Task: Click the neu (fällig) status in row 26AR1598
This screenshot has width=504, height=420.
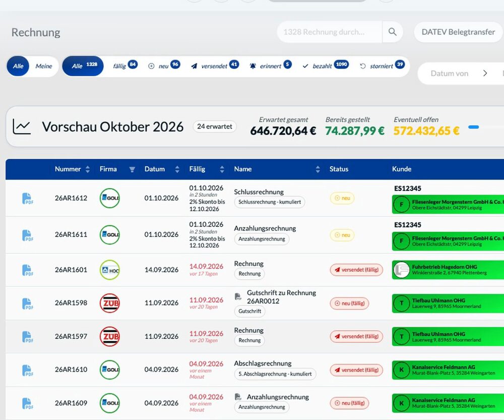Action: [350, 303]
